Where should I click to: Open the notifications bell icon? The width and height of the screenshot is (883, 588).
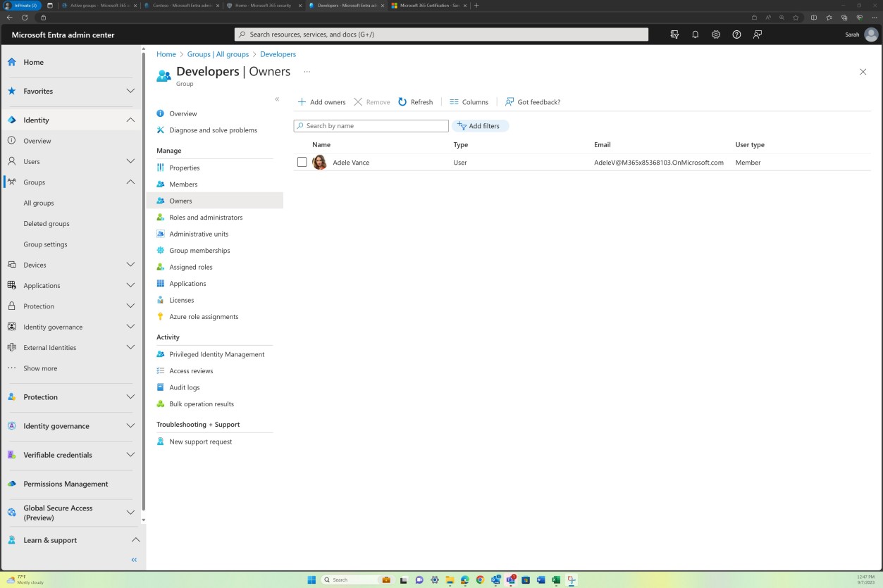[695, 34]
